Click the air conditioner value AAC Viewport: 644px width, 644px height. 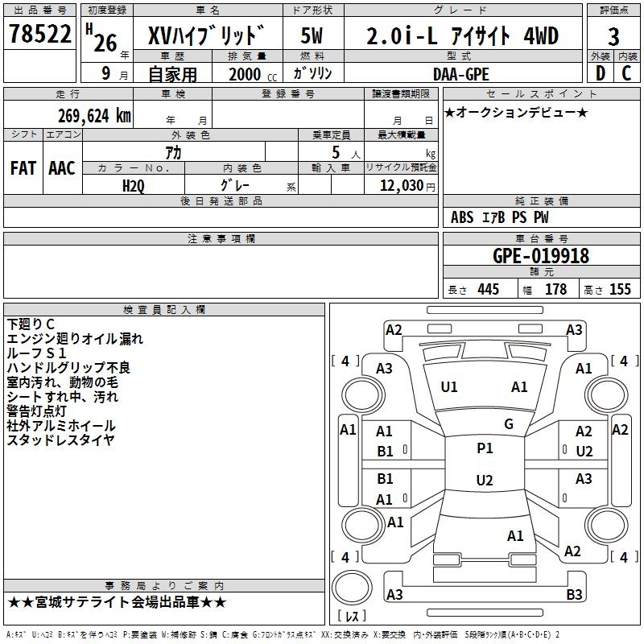tap(62, 168)
